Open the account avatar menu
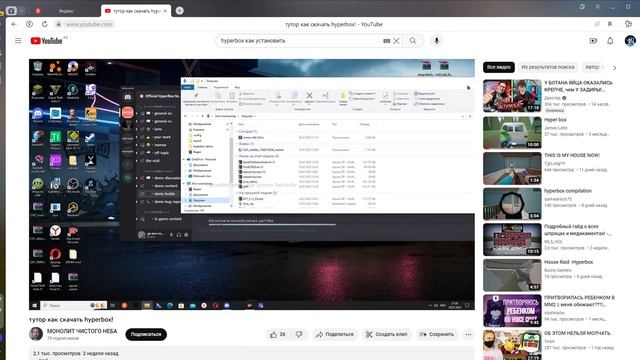 click(630, 41)
